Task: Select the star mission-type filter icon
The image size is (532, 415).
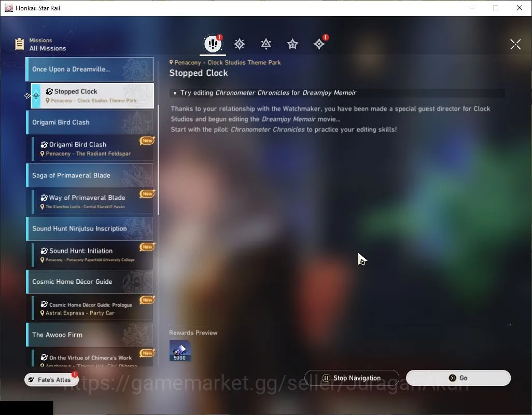Action: (292, 44)
